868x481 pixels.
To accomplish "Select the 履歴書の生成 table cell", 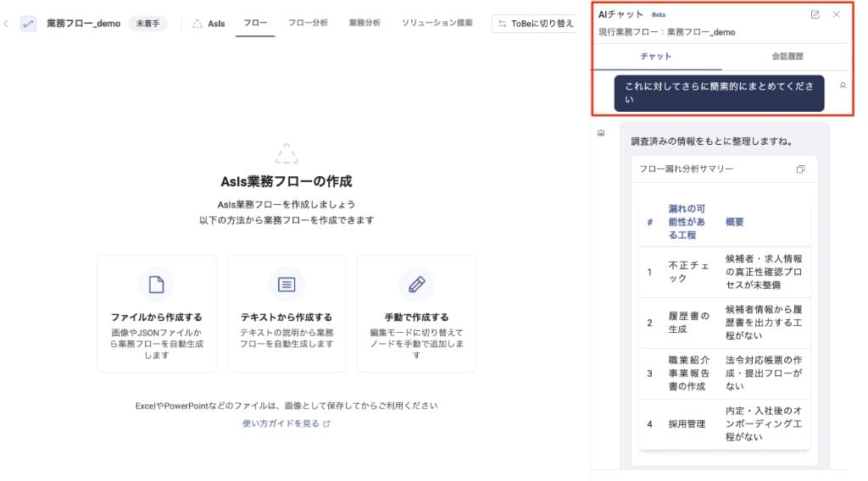I will point(688,323).
